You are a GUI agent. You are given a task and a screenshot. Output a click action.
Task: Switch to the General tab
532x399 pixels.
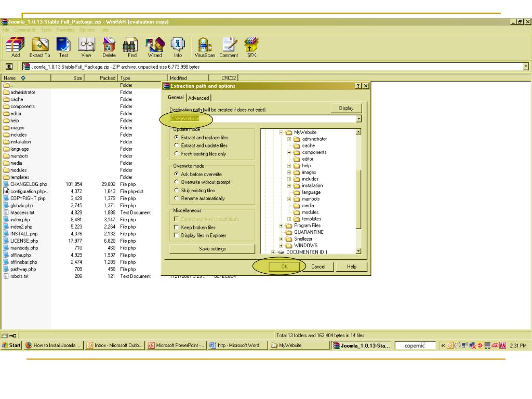[176, 97]
